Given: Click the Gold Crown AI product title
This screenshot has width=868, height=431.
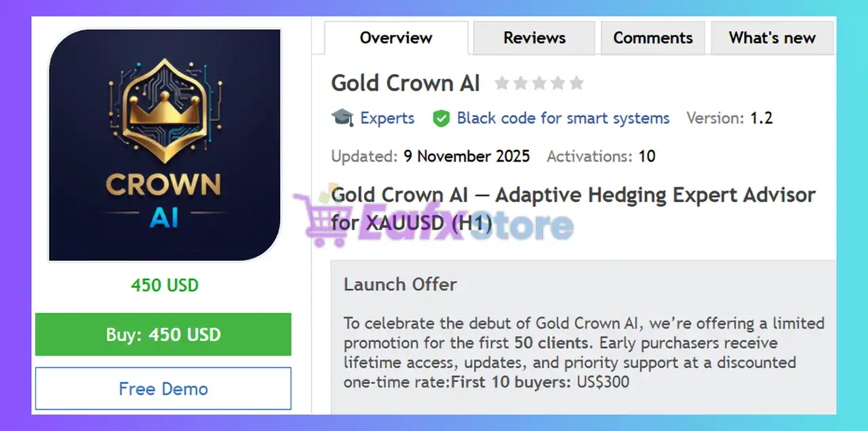Looking at the screenshot, I should click(x=406, y=83).
